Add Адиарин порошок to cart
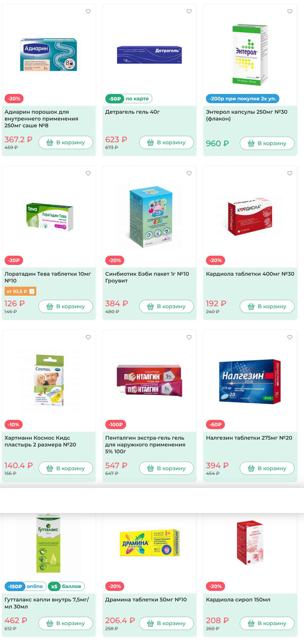The width and height of the screenshot is (304, 644). point(66,142)
